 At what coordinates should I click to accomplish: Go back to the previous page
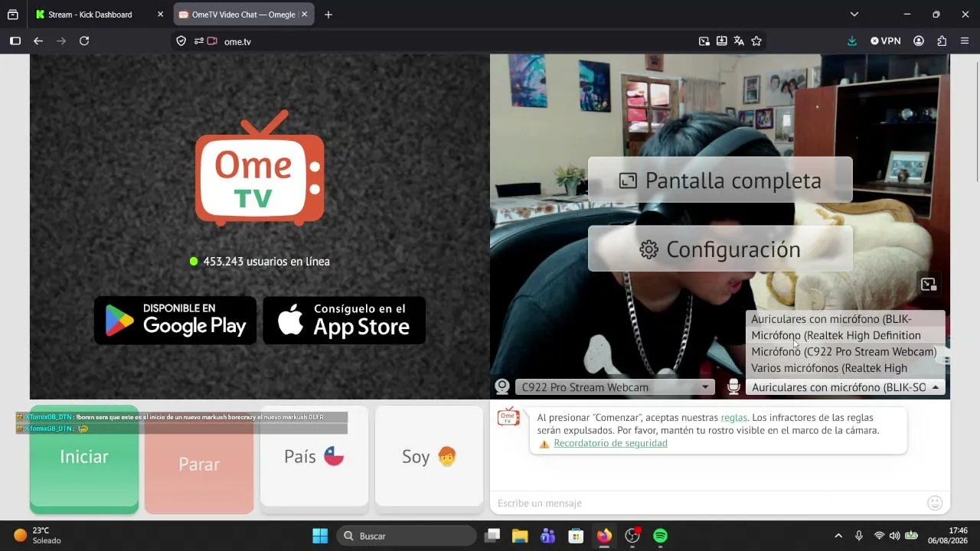point(38,41)
